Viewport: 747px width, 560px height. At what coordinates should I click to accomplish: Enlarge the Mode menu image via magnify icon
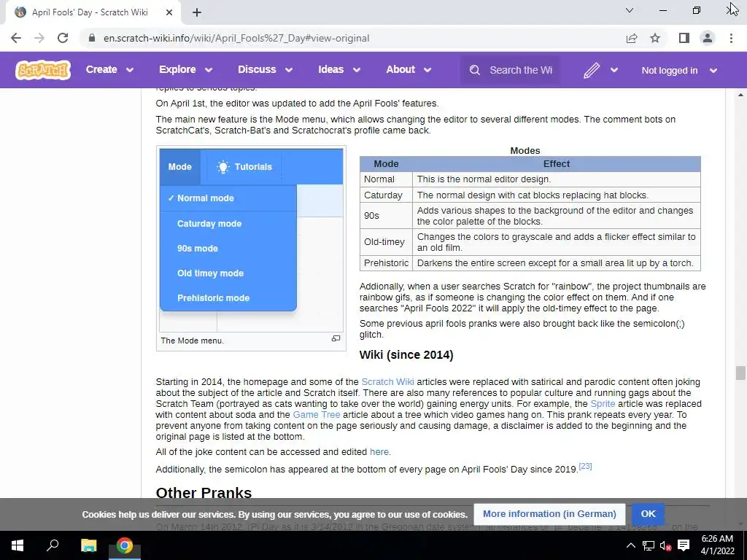[x=336, y=338]
